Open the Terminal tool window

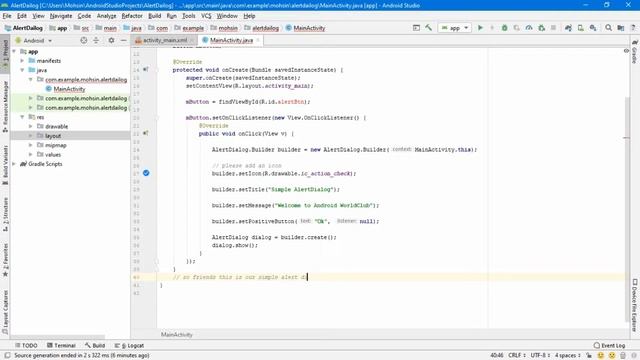point(61,345)
